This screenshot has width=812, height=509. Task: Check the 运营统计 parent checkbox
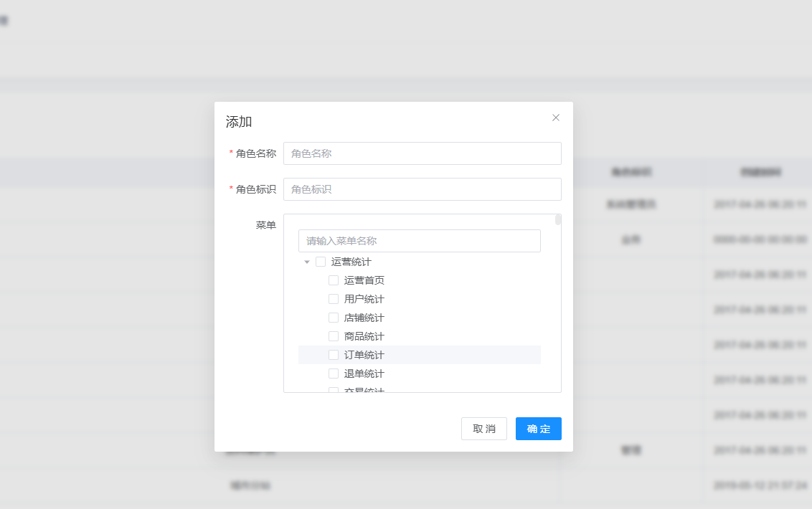click(321, 262)
